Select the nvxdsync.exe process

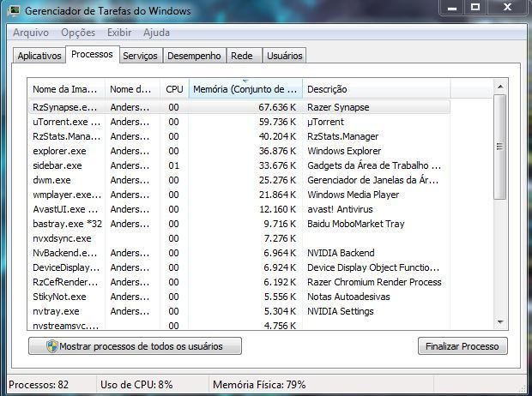click(x=239, y=238)
